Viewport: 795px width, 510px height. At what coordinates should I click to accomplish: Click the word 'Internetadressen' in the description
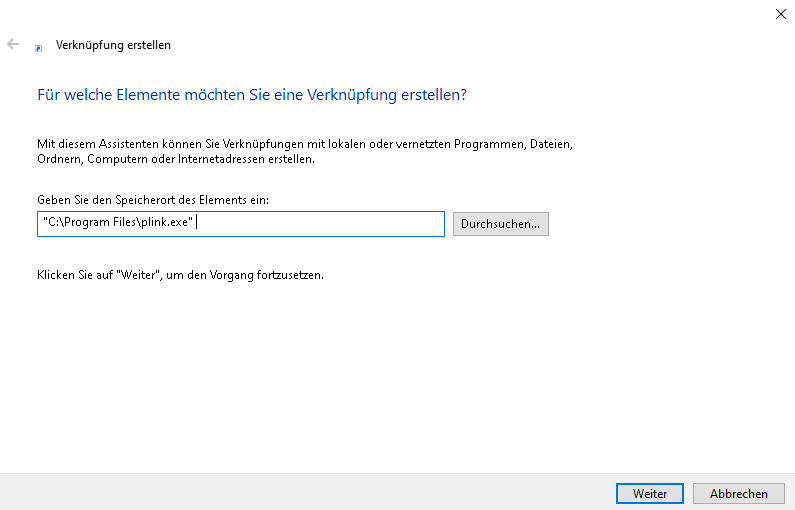coord(226,159)
